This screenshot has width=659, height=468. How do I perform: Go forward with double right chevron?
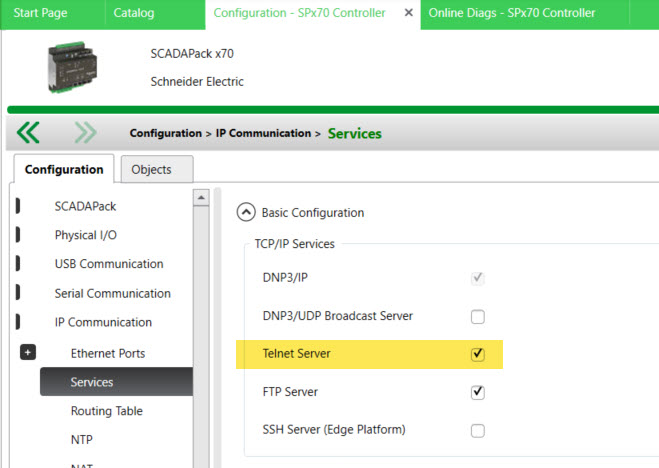coord(85,133)
